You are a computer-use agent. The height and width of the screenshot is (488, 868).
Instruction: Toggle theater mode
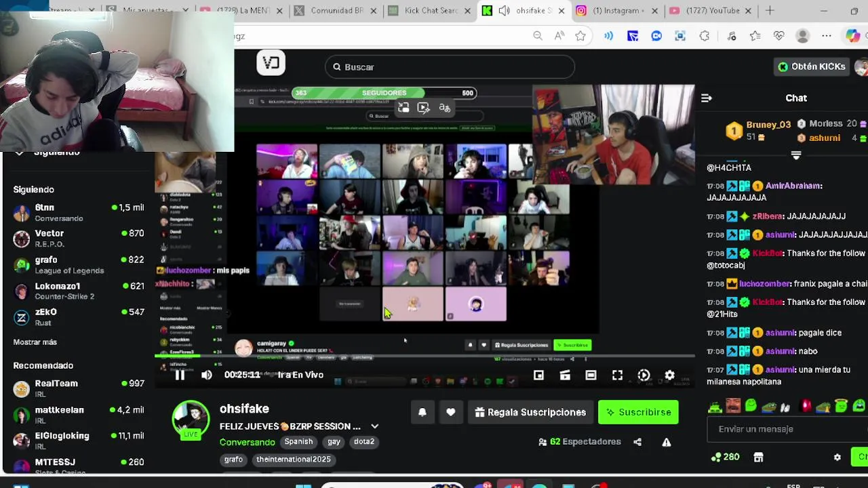click(591, 375)
